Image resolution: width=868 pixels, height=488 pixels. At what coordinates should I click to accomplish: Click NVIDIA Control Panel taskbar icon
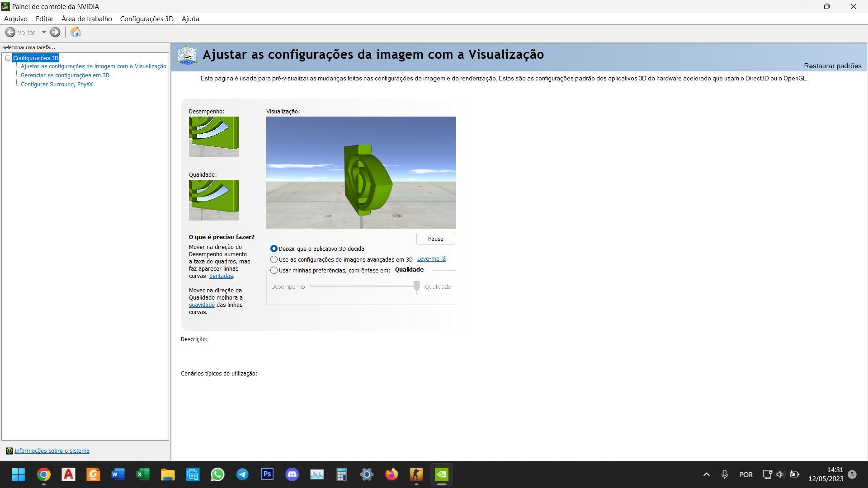click(x=442, y=474)
